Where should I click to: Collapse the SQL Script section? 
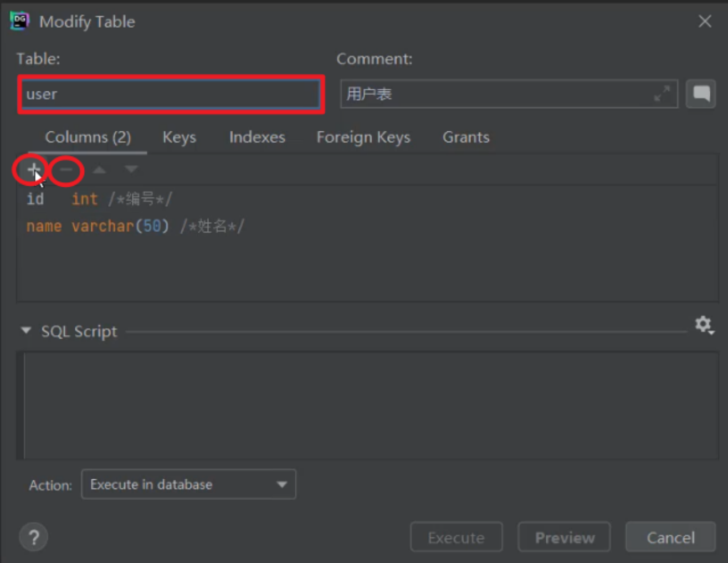coord(25,331)
